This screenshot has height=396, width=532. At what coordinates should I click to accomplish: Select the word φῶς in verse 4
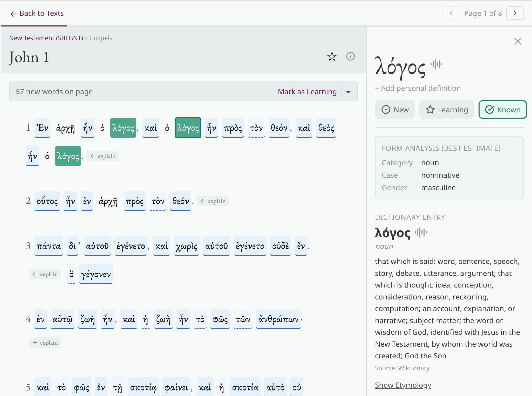point(220,319)
